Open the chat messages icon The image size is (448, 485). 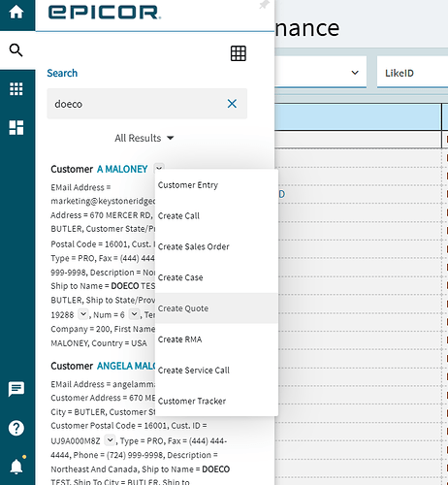point(16,389)
